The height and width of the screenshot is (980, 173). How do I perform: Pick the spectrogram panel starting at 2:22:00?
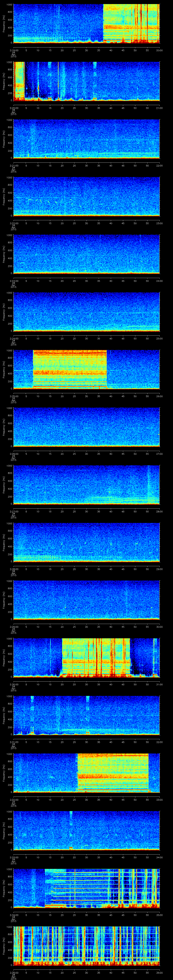pos(87,197)
